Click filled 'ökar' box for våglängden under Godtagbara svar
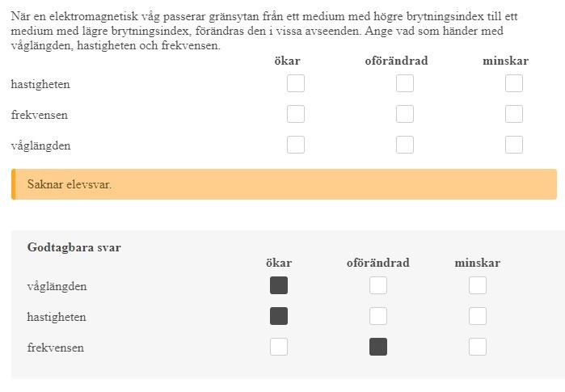This screenshot has height=392, width=565. point(279,286)
